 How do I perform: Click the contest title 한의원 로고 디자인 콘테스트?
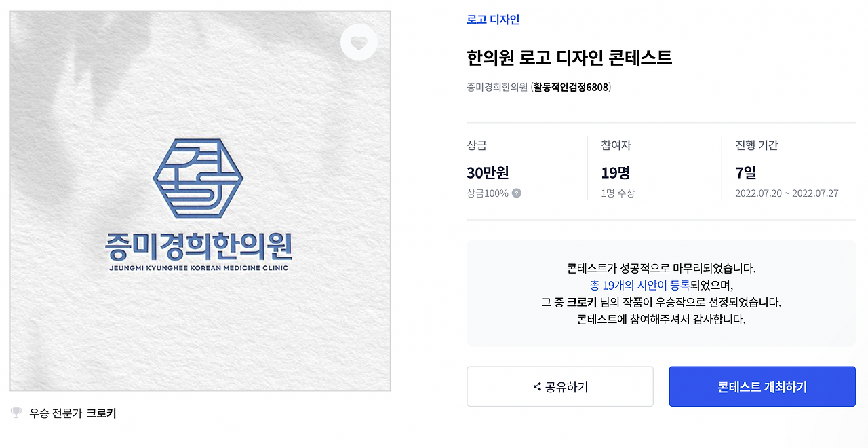tap(568, 58)
